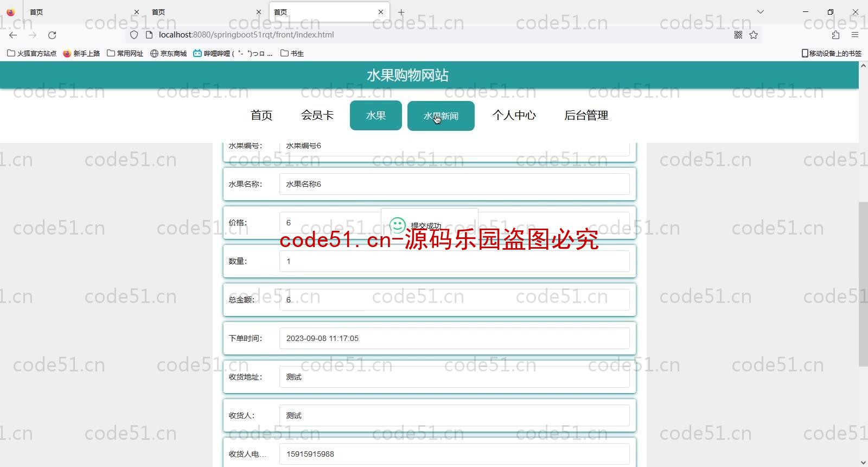Open 个人中心 navigation item
868x467 pixels.
[514, 115]
